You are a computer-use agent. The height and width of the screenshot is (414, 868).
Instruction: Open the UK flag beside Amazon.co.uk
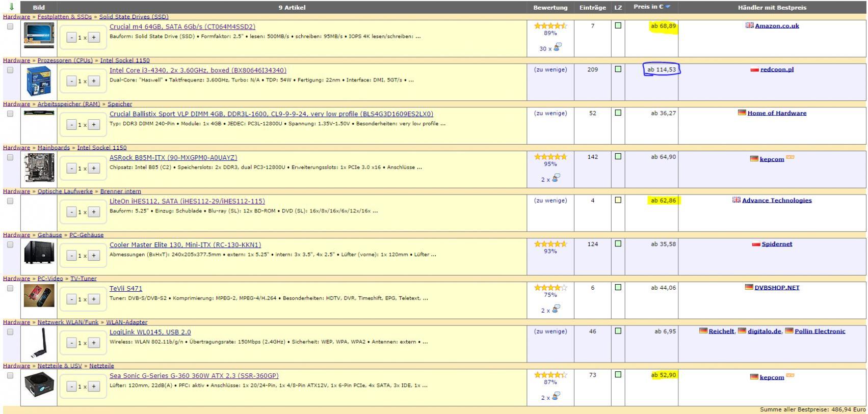(749, 25)
